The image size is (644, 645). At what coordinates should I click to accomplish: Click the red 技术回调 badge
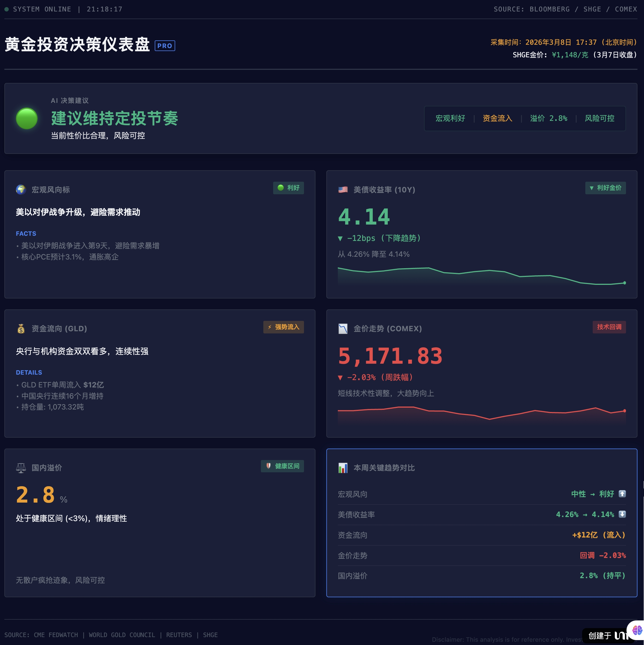point(609,327)
